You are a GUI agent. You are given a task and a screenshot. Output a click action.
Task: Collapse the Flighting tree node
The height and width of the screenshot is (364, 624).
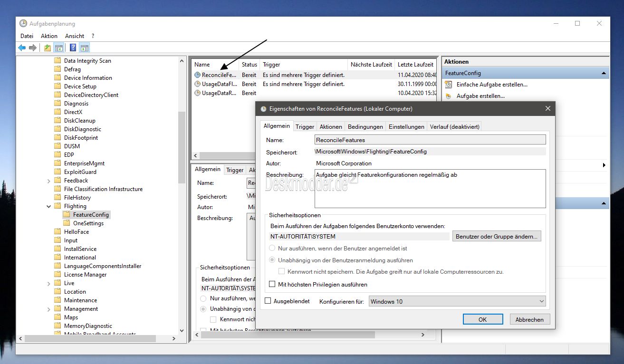tap(49, 206)
